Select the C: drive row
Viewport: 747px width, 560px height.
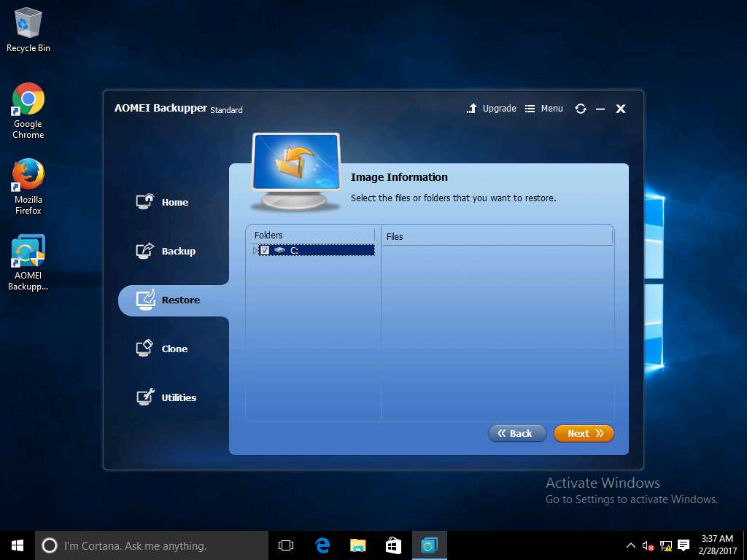(317, 250)
